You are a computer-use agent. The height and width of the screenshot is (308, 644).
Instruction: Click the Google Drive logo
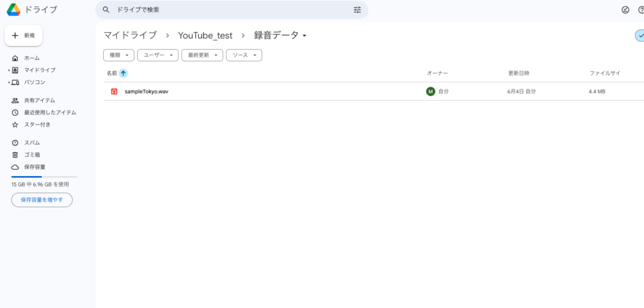[x=14, y=9]
